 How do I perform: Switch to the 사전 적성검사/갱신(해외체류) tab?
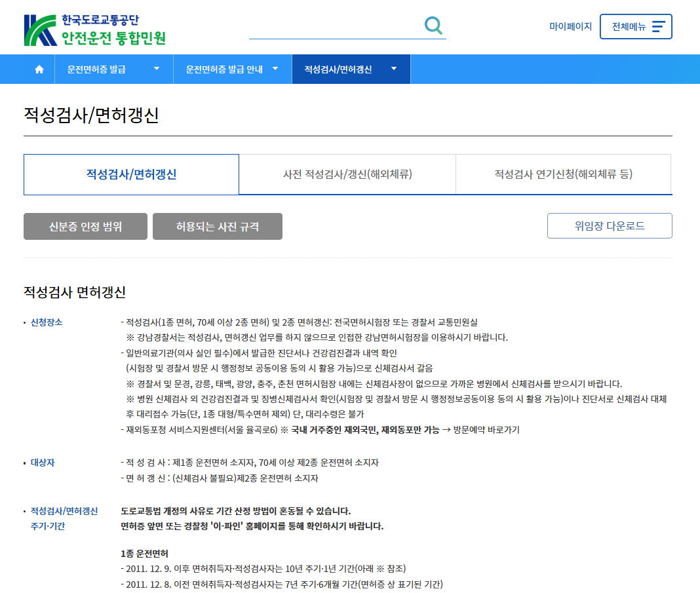pos(347,174)
